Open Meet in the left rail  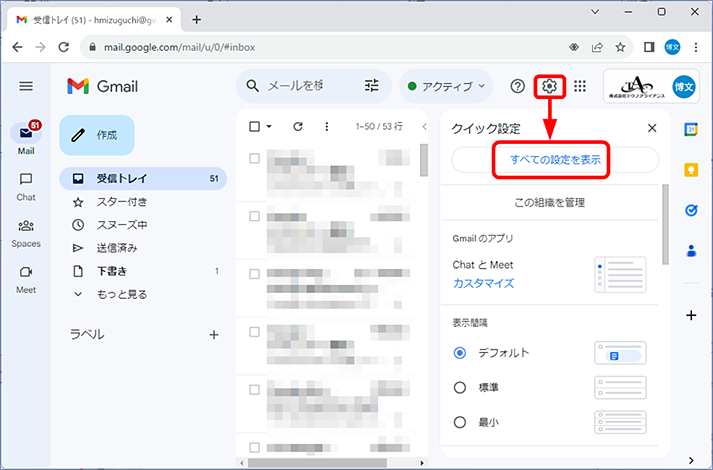26,280
